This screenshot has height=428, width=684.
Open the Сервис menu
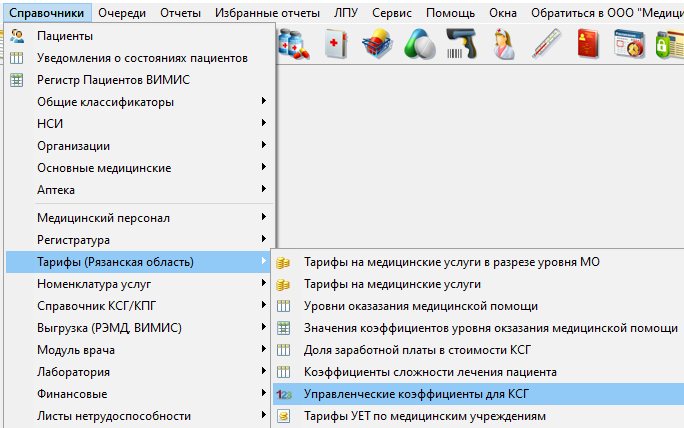[x=392, y=13]
